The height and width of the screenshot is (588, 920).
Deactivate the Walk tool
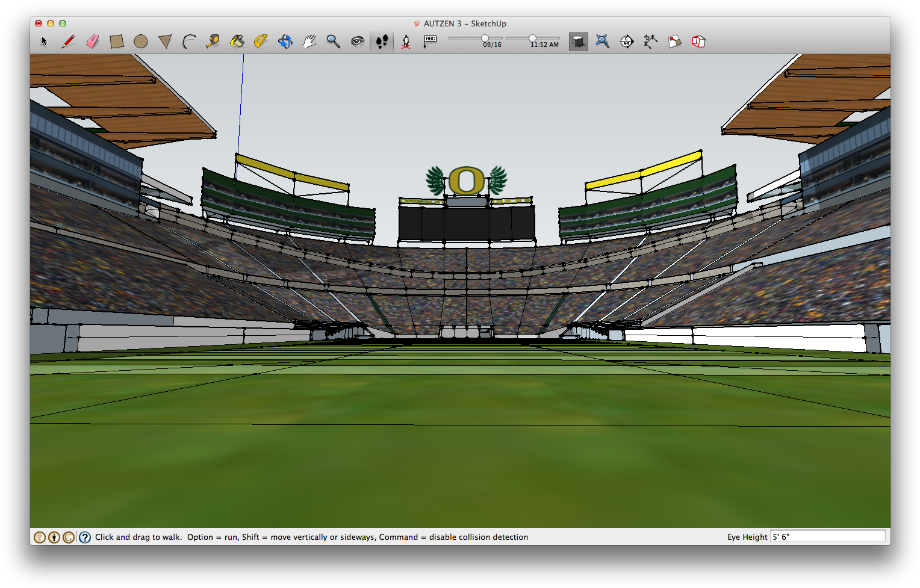coord(381,41)
